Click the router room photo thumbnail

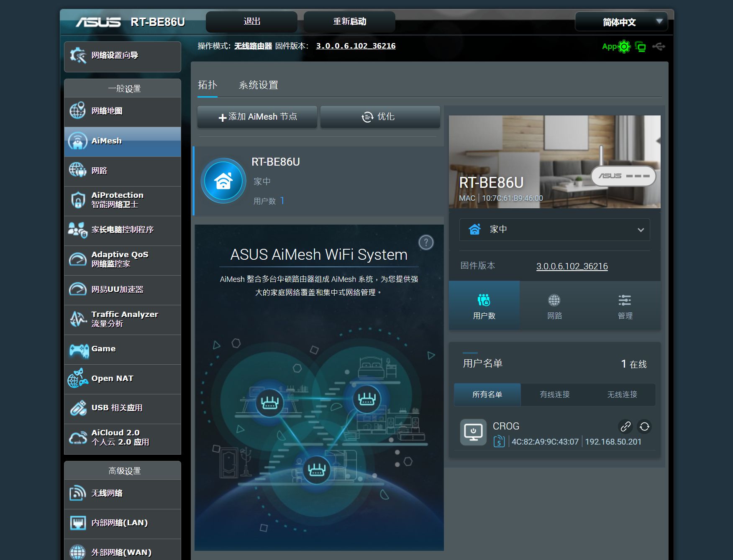click(x=555, y=162)
